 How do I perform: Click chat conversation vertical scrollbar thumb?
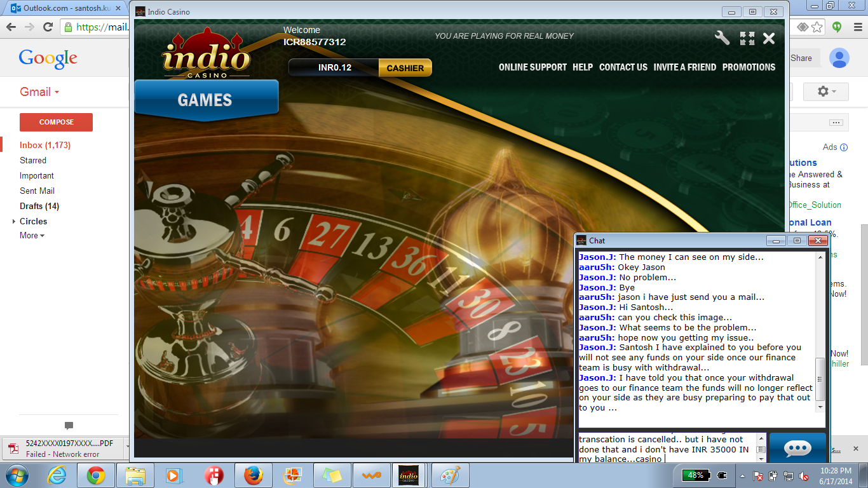coord(820,378)
